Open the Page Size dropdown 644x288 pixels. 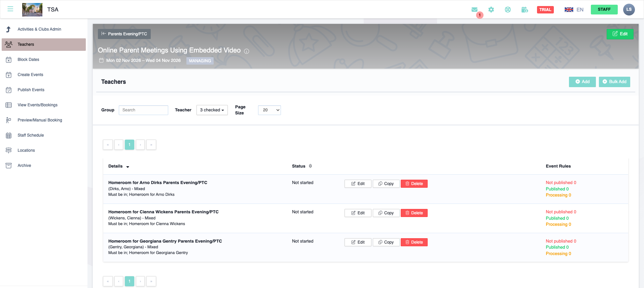[269, 110]
